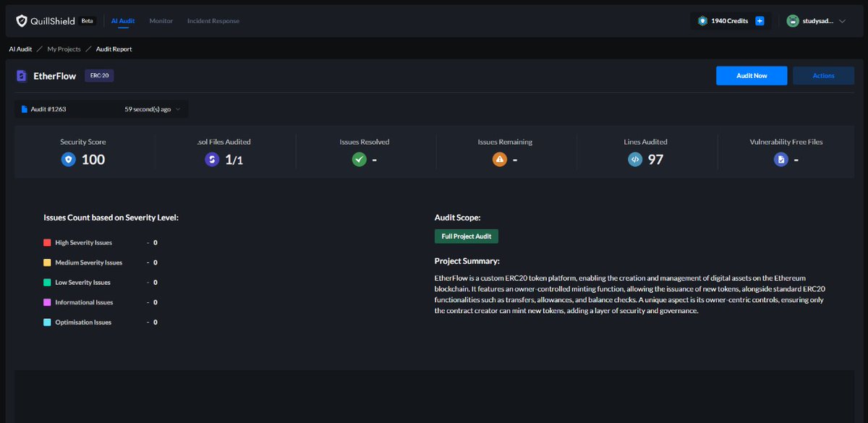This screenshot has width=868, height=423.
Task: Click the Full Project Audit scope badge
Action: point(466,236)
